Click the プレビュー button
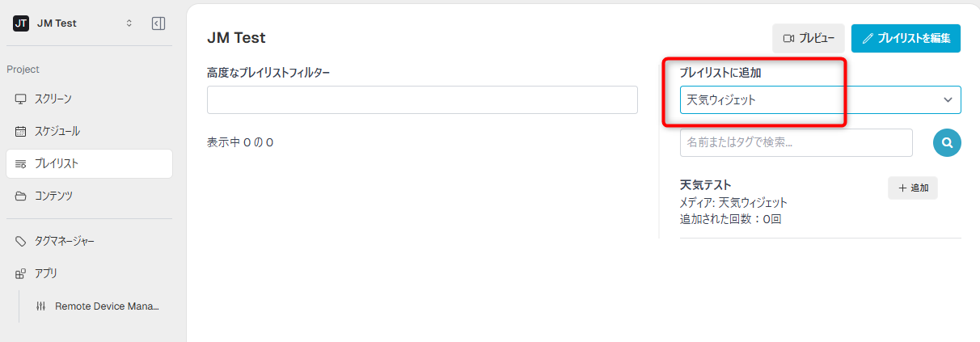This screenshot has width=980, height=342. 809,38
